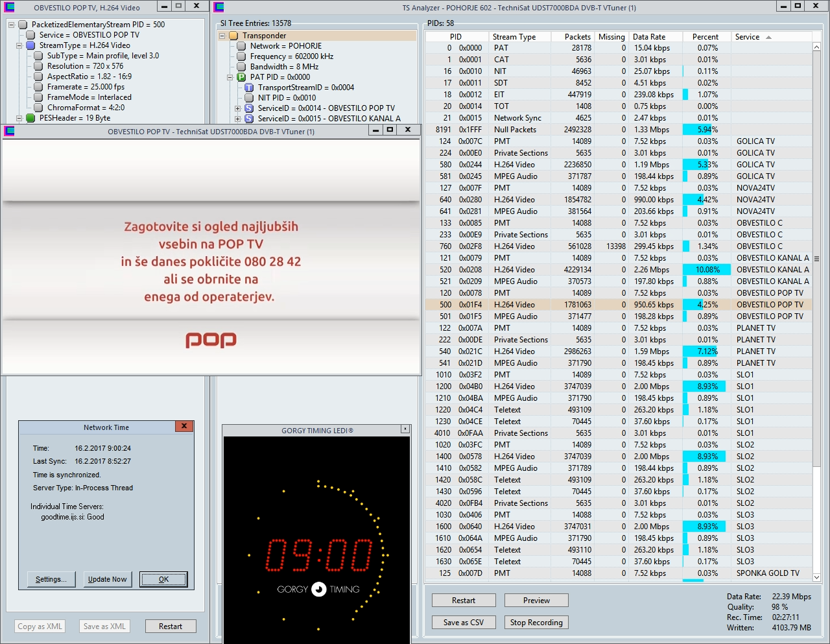Click the ServiceID 0x0014 S icon

click(249, 108)
